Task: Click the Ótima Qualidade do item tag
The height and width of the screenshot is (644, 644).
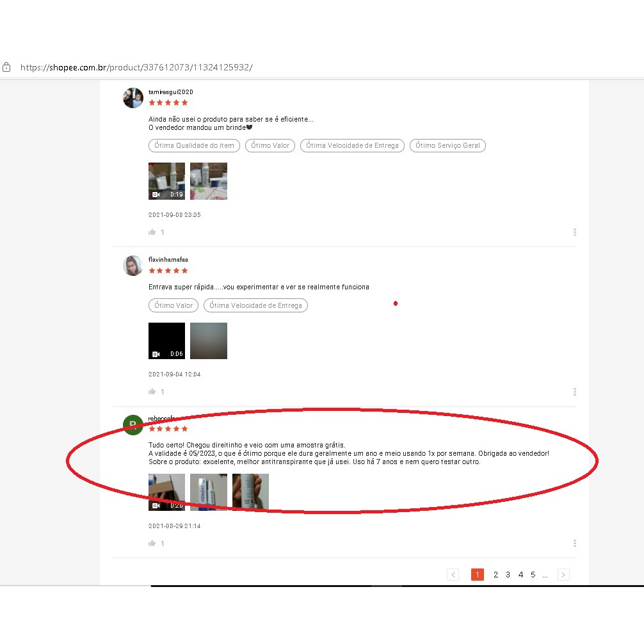Action: (194, 145)
